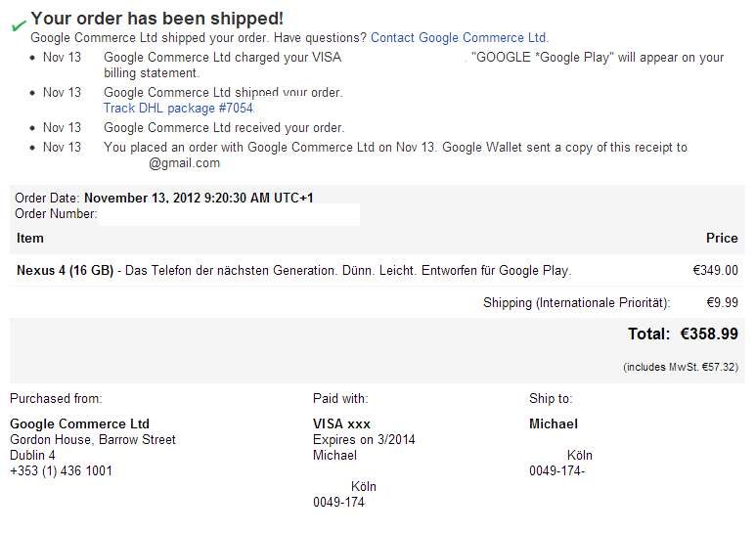The image size is (756, 534).
Task: Click the Item column header
Action: click(x=30, y=238)
